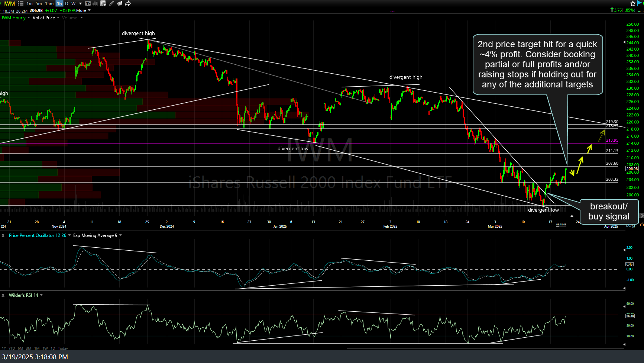Screen dimensions: 644x363
Task: Add IWM to favorites with star icon
Action: click(x=633, y=3)
